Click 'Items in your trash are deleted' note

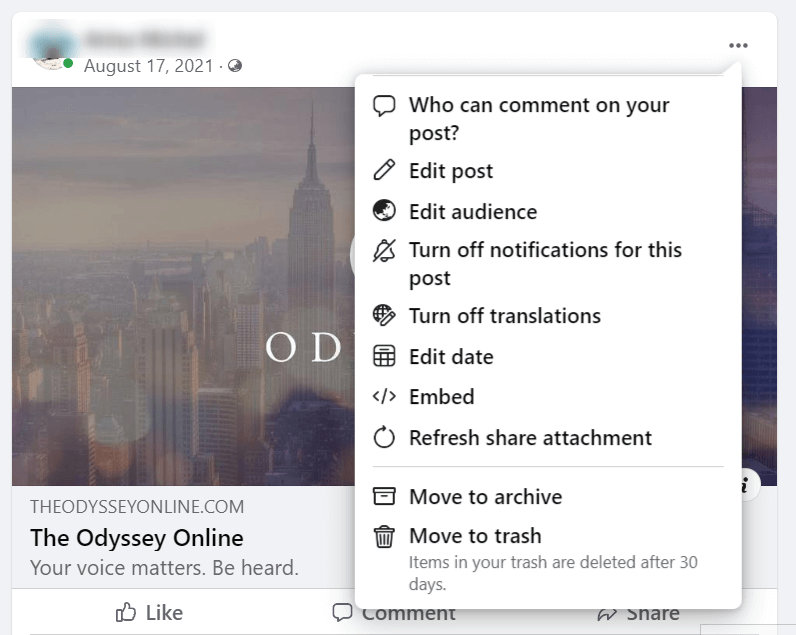pos(553,573)
